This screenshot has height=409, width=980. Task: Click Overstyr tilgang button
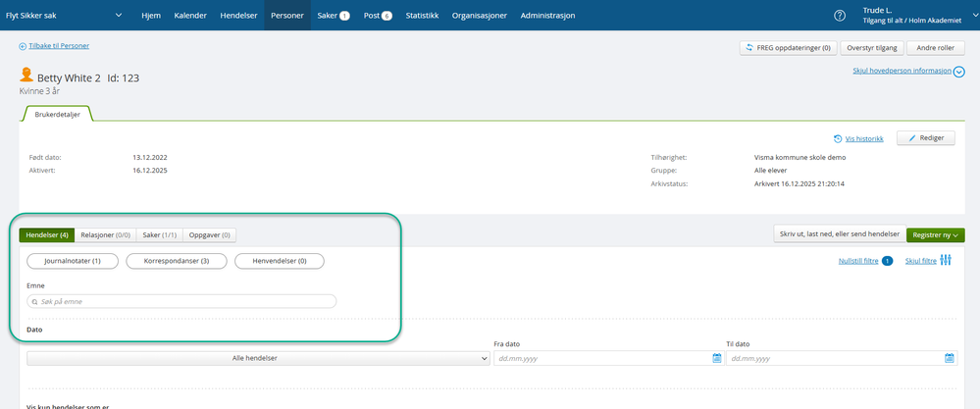tap(872, 47)
